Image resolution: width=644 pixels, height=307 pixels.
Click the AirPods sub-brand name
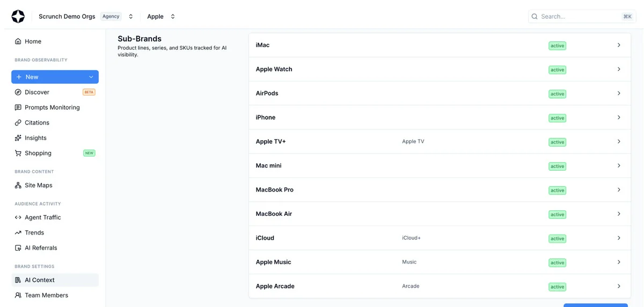[x=267, y=93]
